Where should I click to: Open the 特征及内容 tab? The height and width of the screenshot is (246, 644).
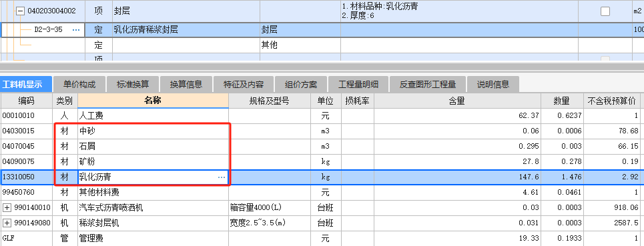243,85
